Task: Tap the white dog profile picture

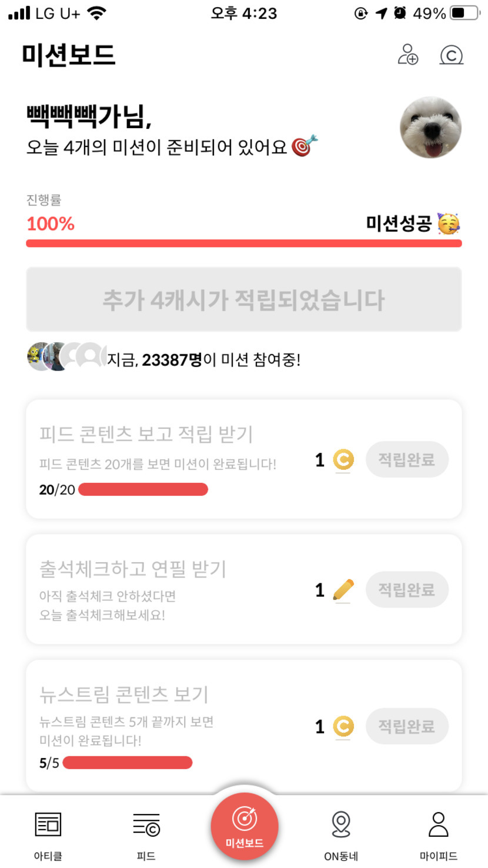Action: pos(430,128)
